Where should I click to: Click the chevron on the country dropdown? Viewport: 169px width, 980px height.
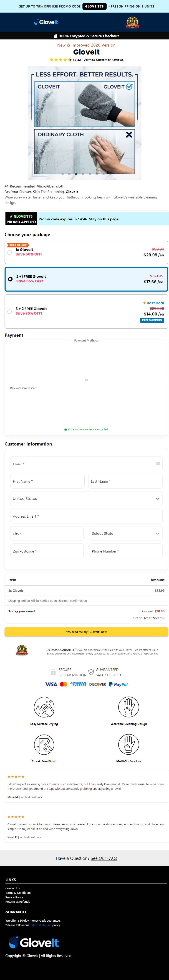click(x=158, y=498)
